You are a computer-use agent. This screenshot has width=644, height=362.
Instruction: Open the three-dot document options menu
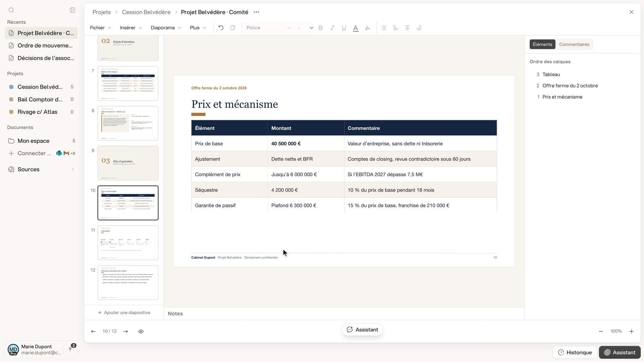click(x=256, y=12)
